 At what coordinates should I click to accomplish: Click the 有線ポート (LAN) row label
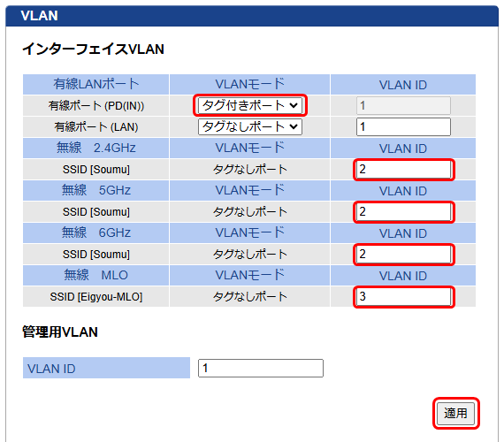click(x=96, y=127)
